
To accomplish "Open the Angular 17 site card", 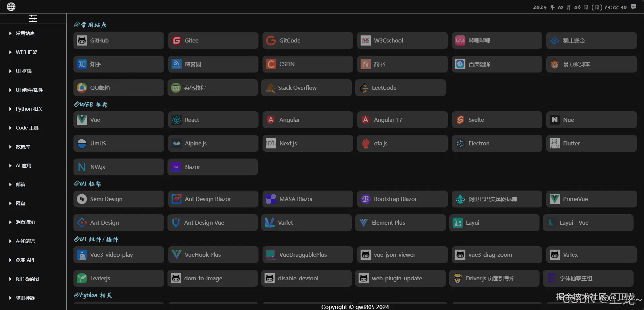I will [402, 120].
